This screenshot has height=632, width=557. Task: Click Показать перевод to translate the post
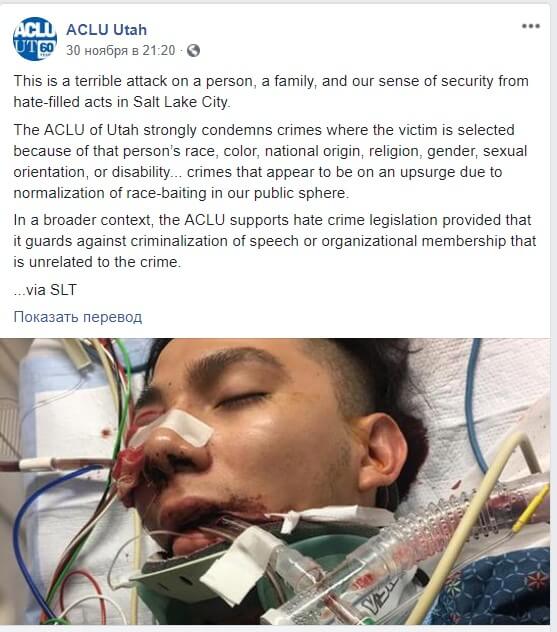coord(78,317)
